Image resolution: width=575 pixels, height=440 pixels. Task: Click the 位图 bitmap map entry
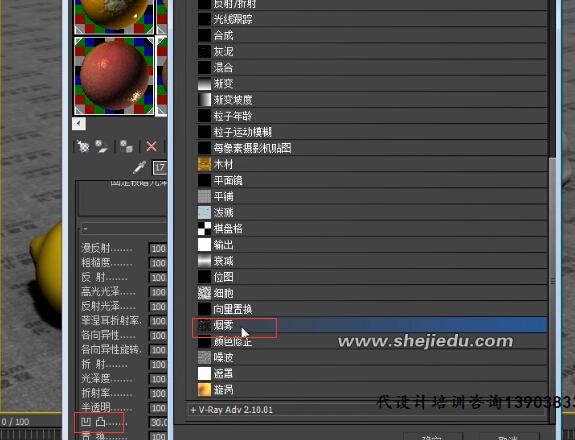[372, 277]
